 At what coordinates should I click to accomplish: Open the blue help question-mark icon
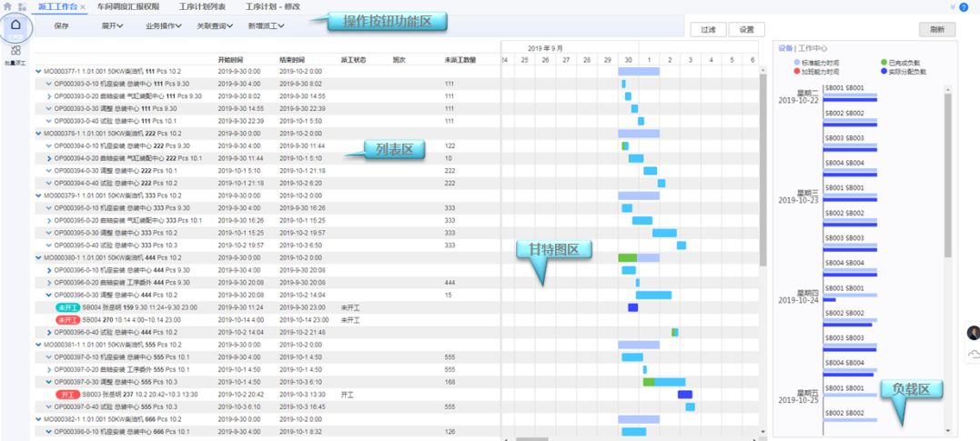[x=963, y=7]
